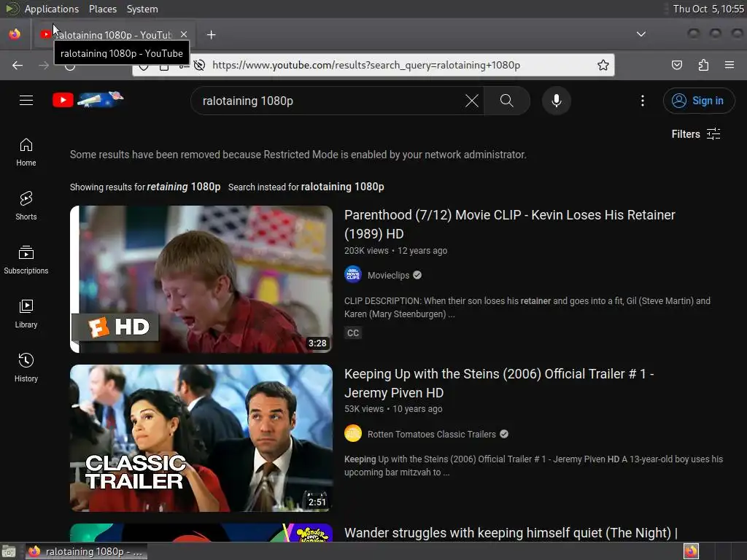Click the magnifier search button
Image resolution: width=747 pixels, height=560 pixels.
click(507, 101)
